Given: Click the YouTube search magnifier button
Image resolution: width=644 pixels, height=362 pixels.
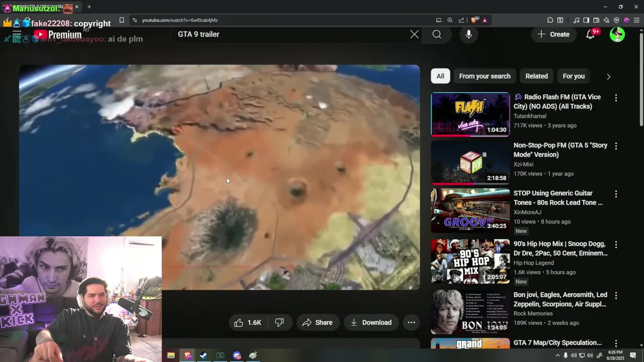Looking at the screenshot, I should pos(437,34).
